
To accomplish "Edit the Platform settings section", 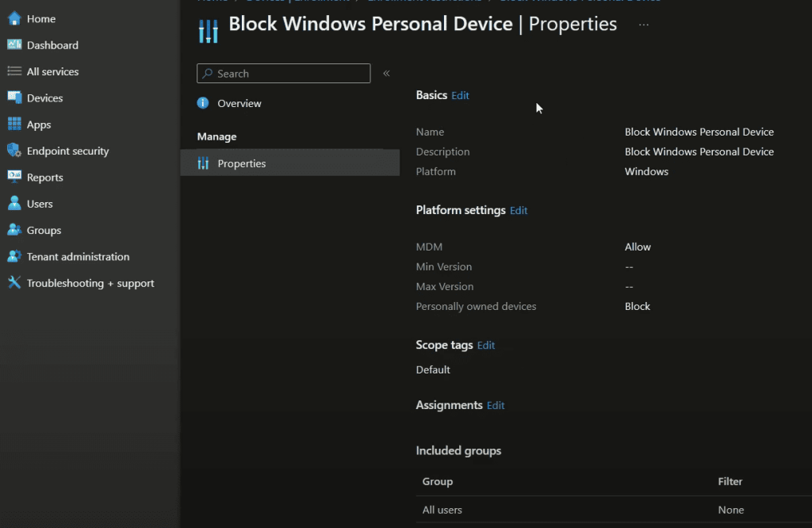I will (x=519, y=211).
